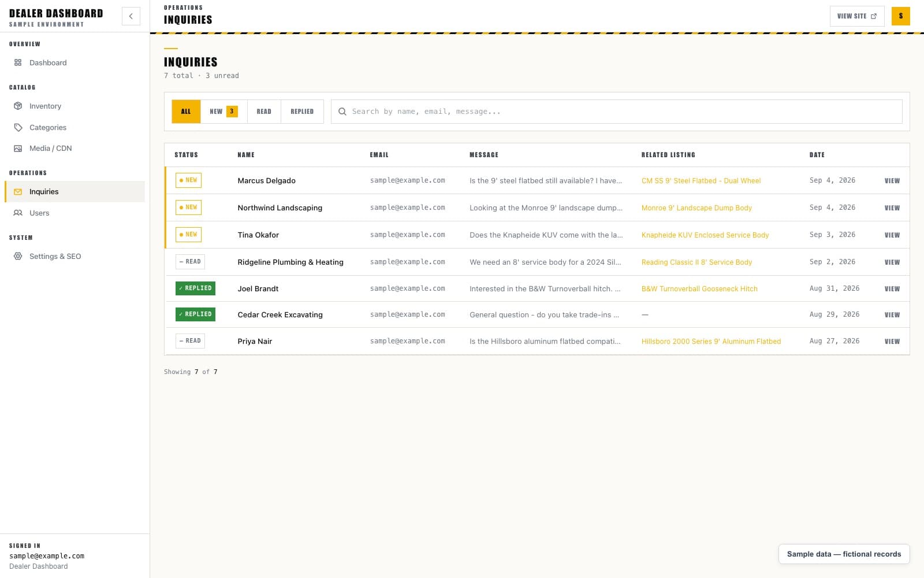Open B&W Turnoverball Gooseneck Hitch link
Screen dimensions: 924x578
pos(699,289)
